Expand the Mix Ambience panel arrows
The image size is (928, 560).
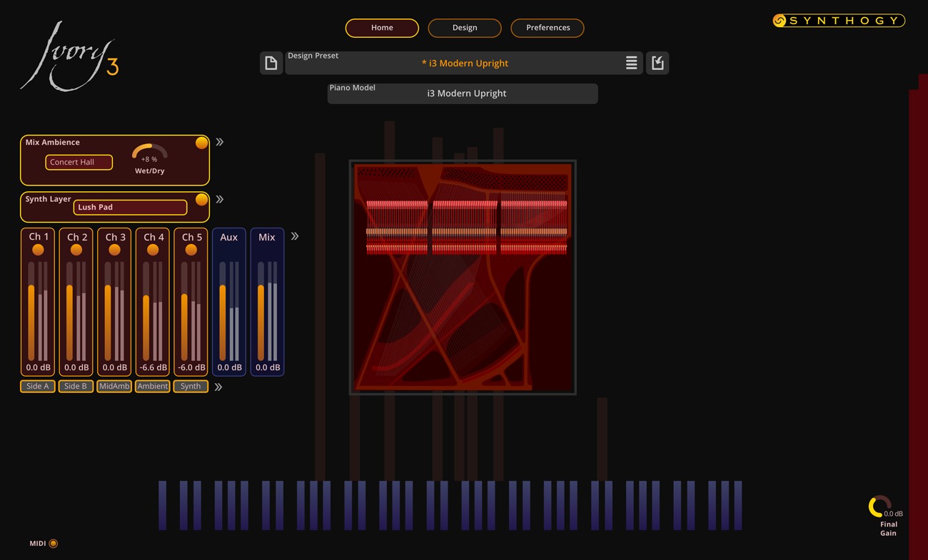pyautogui.click(x=220, y=142)
